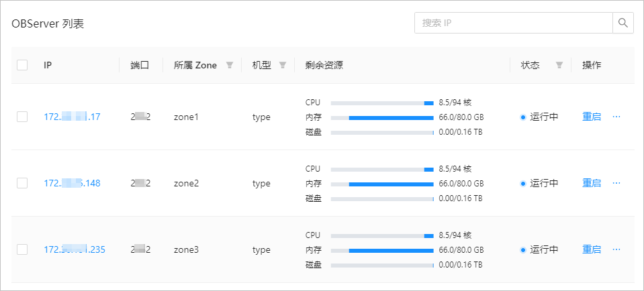
Task: Click the 运行中 status in zone2 row
Action: click(x=539, y=183)
